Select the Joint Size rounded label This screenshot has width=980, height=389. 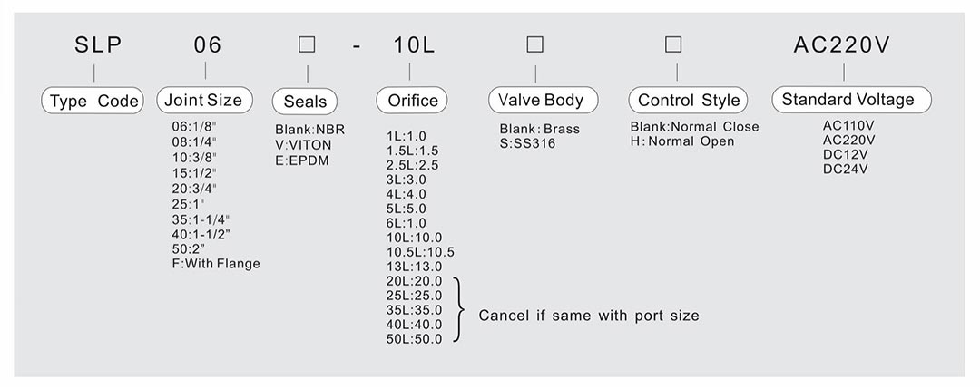click(204, 100)
